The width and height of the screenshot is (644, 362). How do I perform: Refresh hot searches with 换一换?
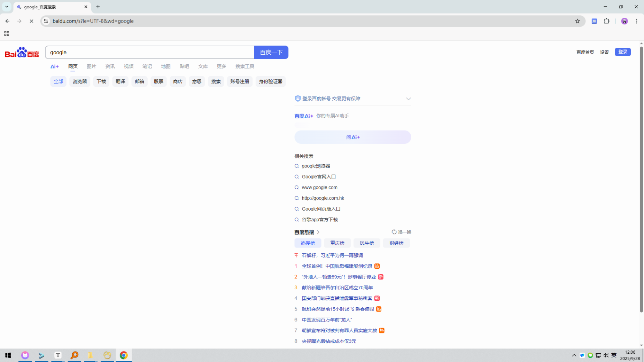(401, 232)
